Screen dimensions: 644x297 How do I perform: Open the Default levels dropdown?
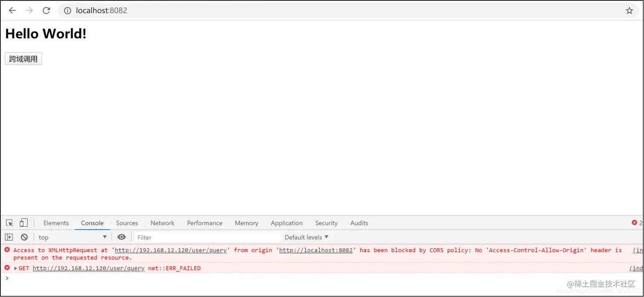307,237
